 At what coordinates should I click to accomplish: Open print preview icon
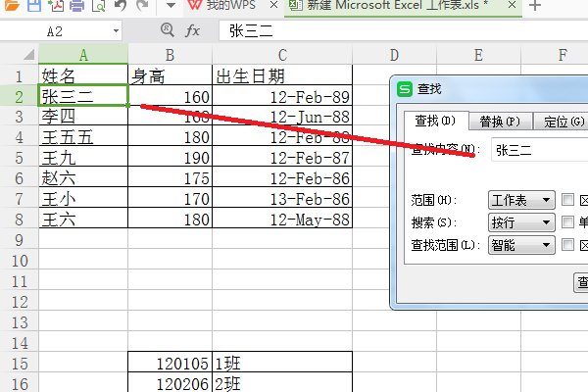pos(98,5)
